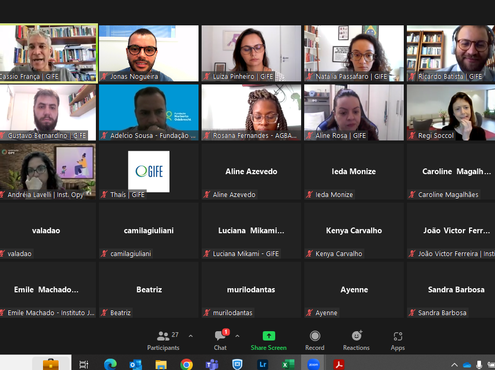Open Task View from the taskbar
Image resolution: width=495 pixels, height=370 pixels.
[x=84, y=364]
